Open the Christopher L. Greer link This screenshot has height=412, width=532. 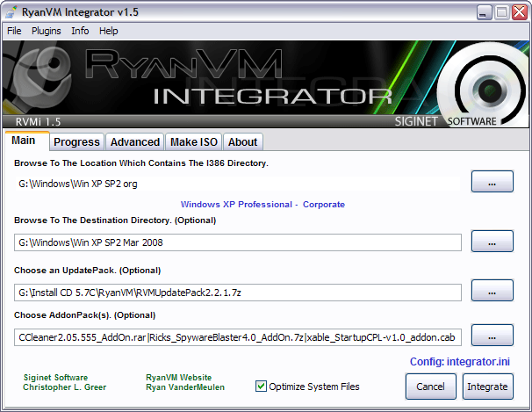pos(64,387)
